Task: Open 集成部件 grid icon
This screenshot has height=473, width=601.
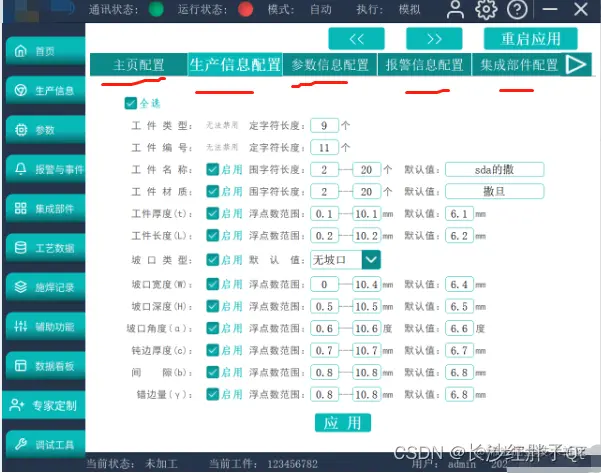Action: (x=21, y=208)
